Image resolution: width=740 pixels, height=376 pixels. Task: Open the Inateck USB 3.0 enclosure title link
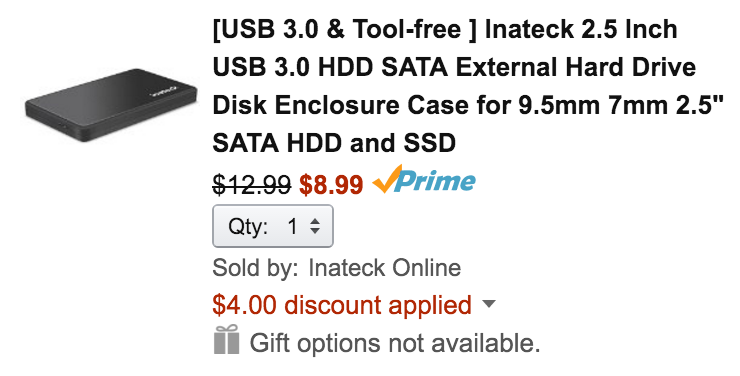[x=468, y=86]
